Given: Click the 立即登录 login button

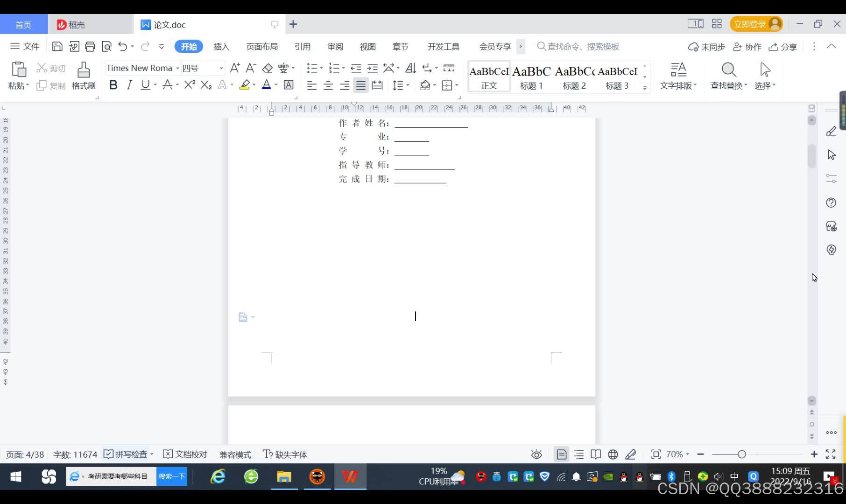Looking at the screenshot, I should [x=751, y=23].
